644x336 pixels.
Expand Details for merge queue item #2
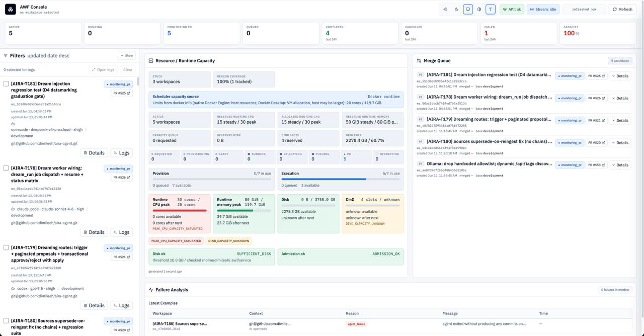[620, 98]
